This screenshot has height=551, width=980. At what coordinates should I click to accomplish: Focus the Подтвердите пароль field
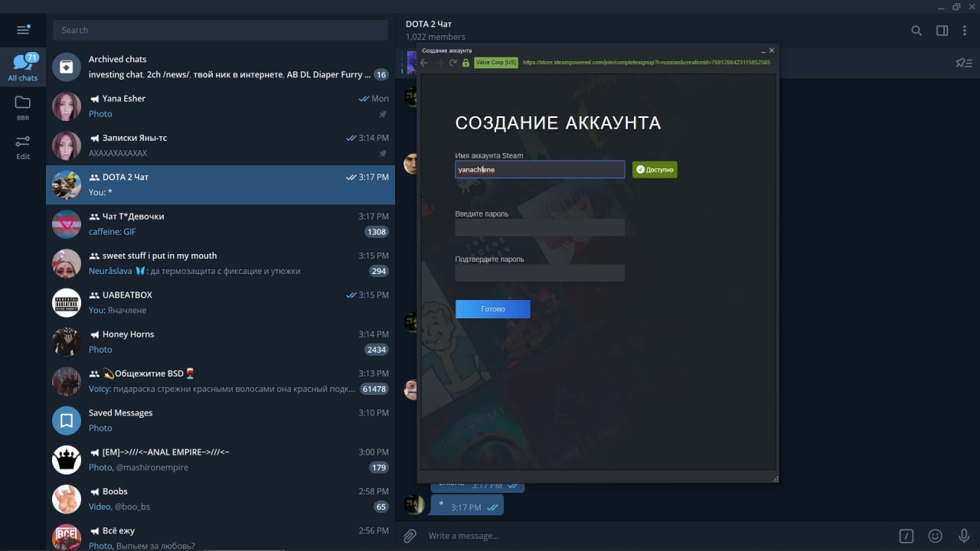point(540,272)
